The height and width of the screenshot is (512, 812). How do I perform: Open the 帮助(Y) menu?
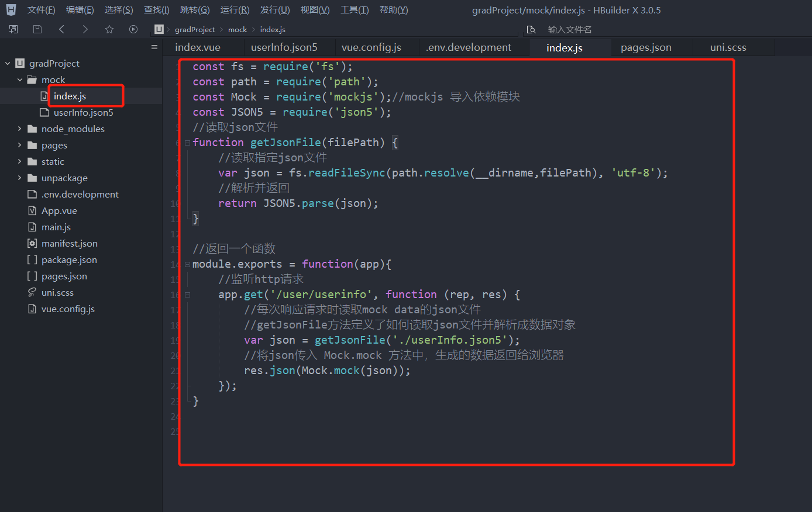point(394,10)
